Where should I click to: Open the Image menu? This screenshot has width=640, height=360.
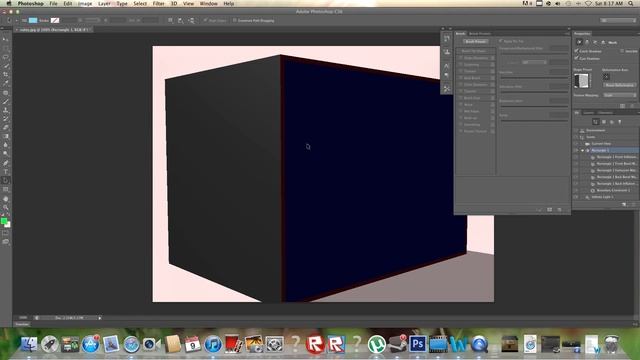pos(85,4)
